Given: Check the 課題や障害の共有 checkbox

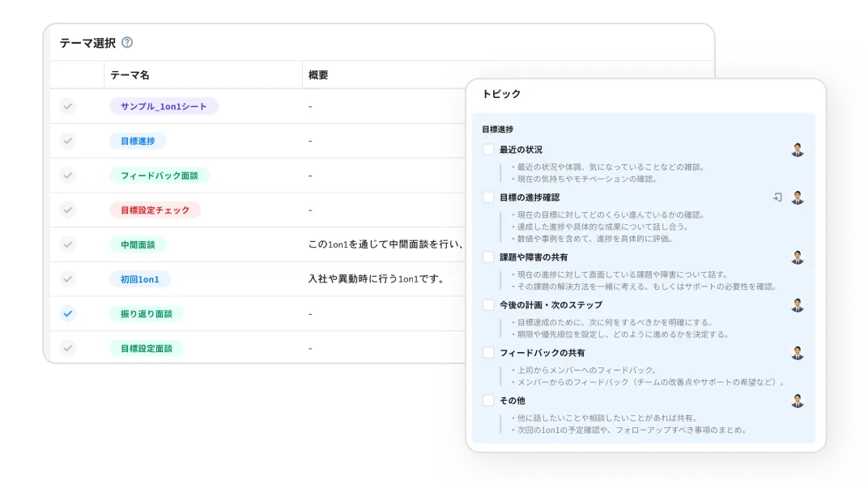Looking at the screenshot, I should point(487,255).
